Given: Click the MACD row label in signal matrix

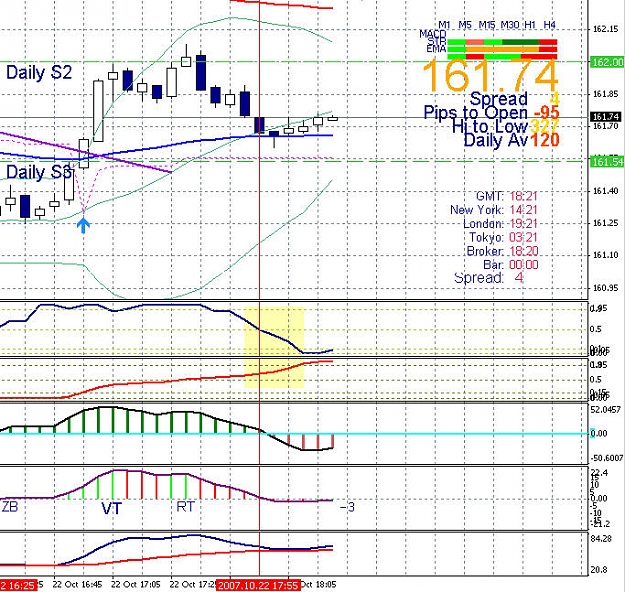Looking at the screenshot, I should (433, 34).
